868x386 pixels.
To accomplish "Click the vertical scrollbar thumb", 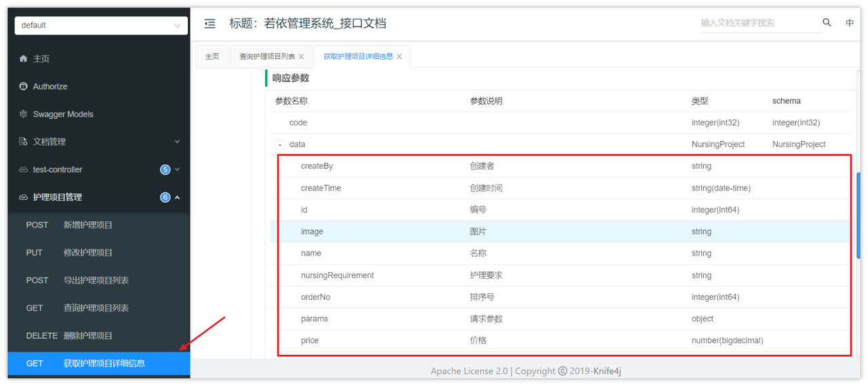I will pyautogui.click(x=859, y=215).
